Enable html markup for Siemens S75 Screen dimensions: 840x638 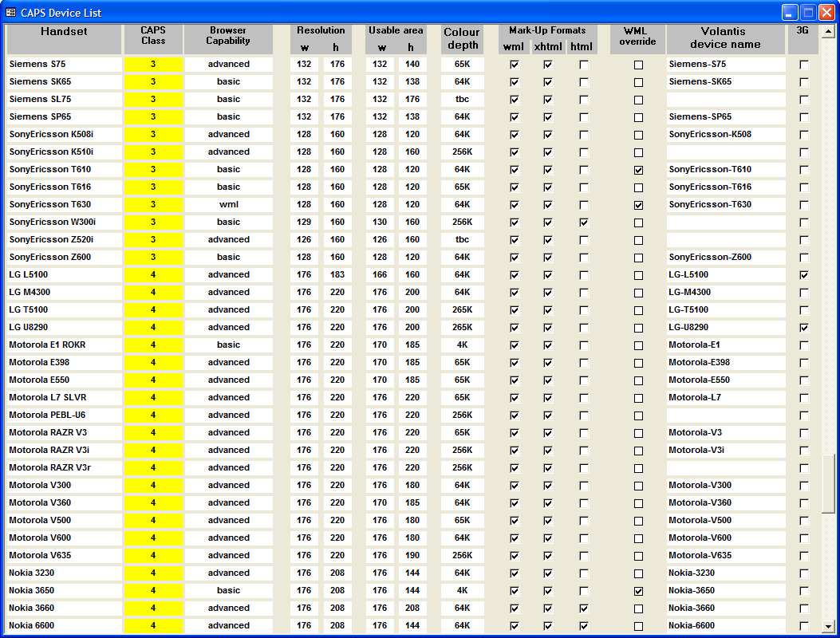click(584, 65)
